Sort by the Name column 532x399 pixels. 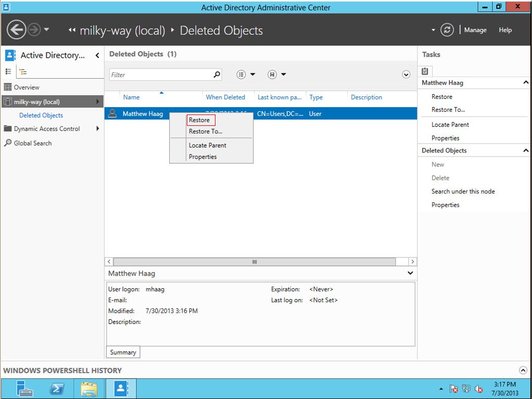(131, 97)
